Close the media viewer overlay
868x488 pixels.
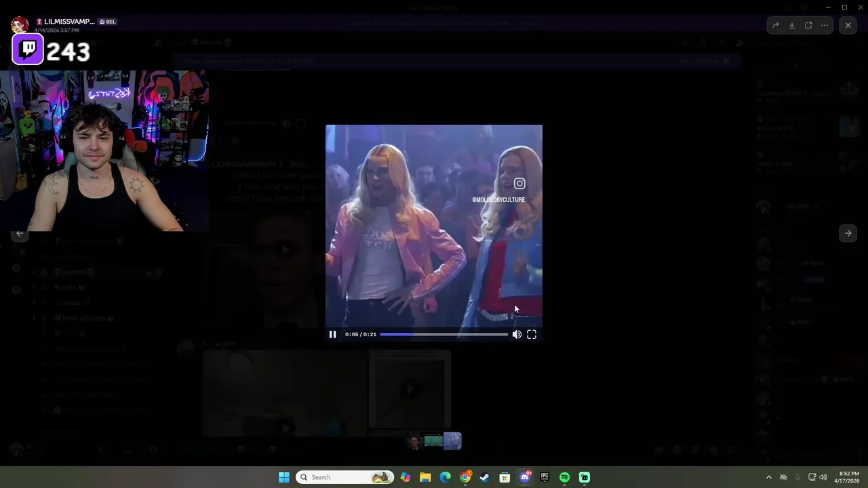click(848, 25)
